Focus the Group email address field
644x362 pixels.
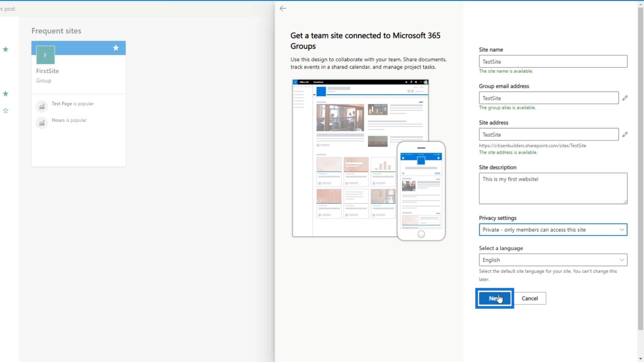549,98
